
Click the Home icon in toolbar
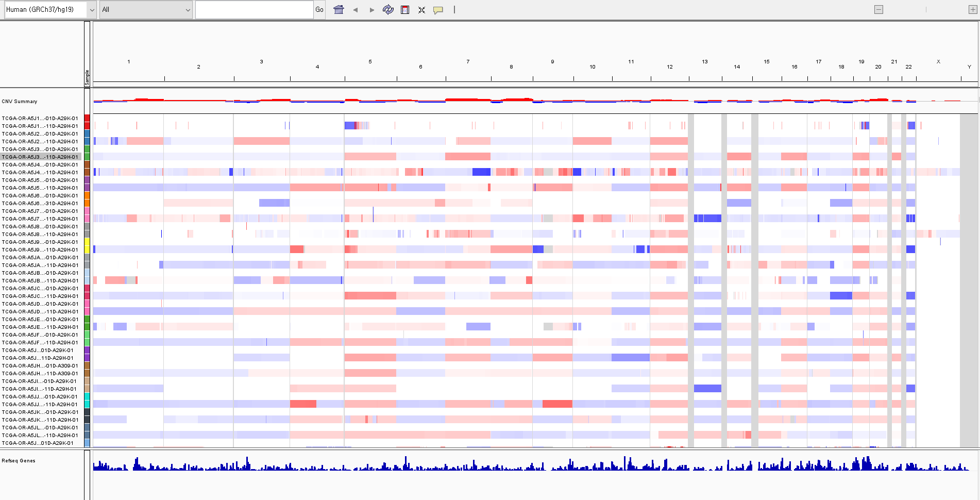coord(339,10)
